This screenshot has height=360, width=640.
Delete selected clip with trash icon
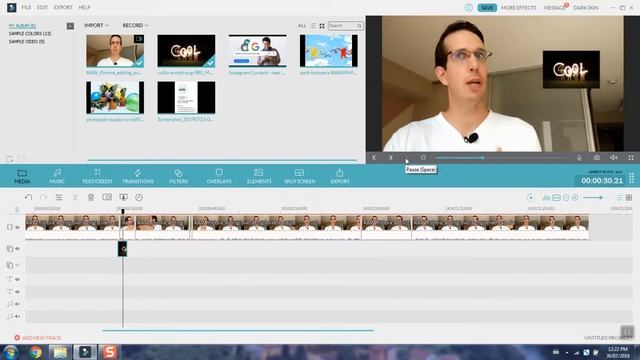[x=91, y=198]
